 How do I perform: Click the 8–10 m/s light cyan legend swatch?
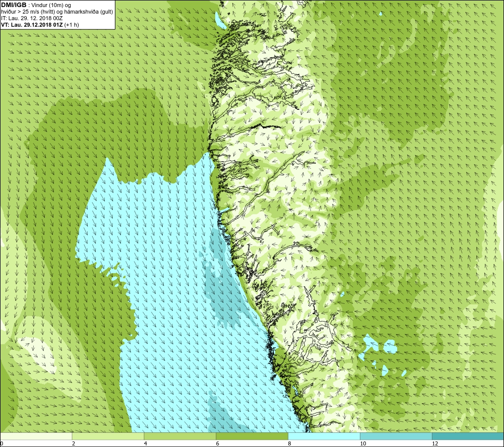coord(324,436)
